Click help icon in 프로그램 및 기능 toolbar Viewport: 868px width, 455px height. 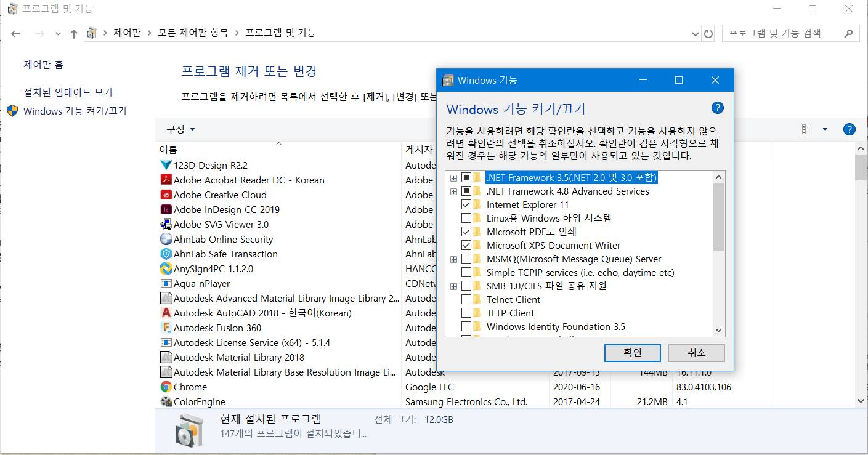pos(850,129)
